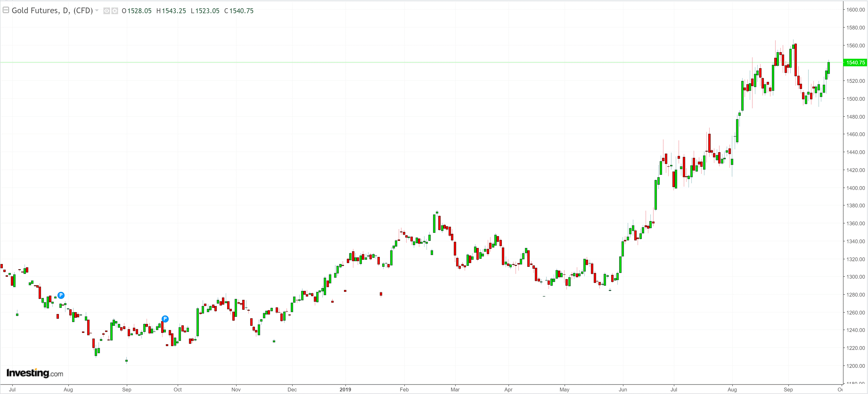Open the Investing.com logo link
Screen dimensions: 868x394
coord(35,373)
